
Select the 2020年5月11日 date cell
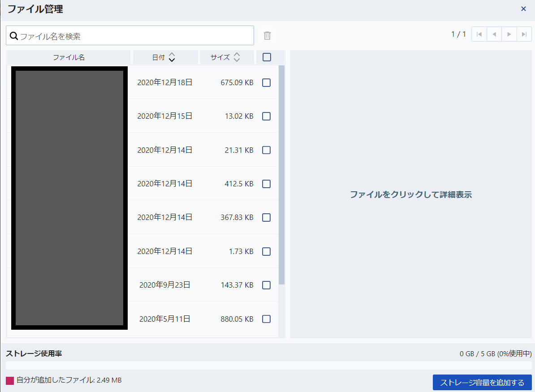(x=165, y=319)
